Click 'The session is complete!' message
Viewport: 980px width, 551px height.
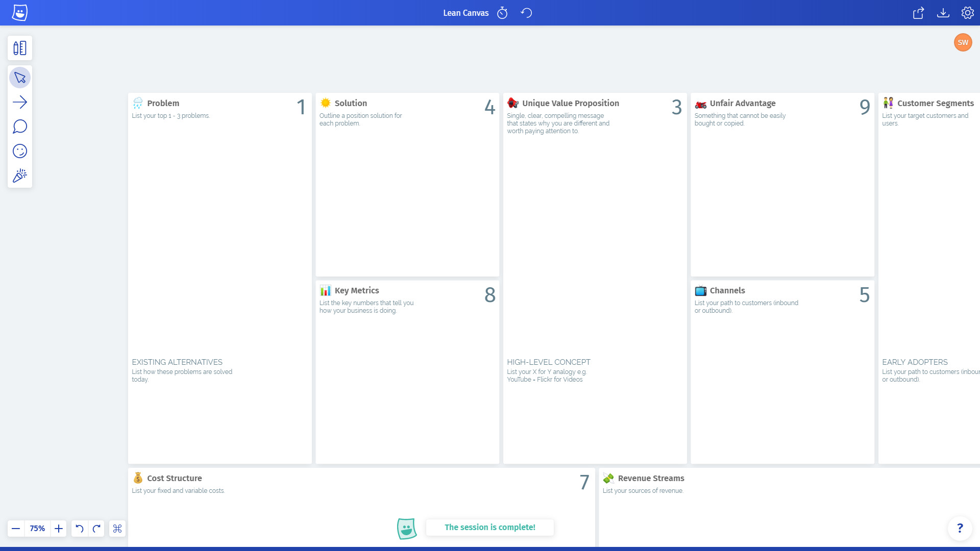click(x=489, y=528)
